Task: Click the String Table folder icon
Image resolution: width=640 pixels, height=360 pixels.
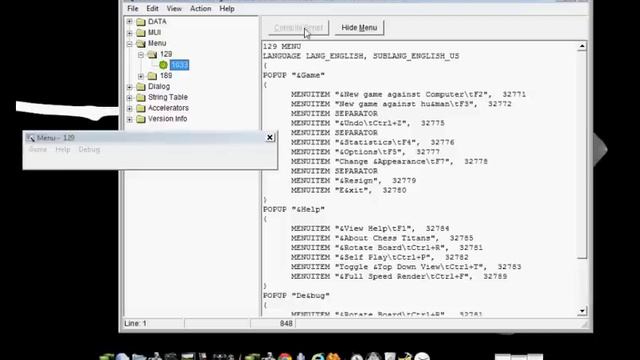Action: pyautogui.click(x=141, y=97)
